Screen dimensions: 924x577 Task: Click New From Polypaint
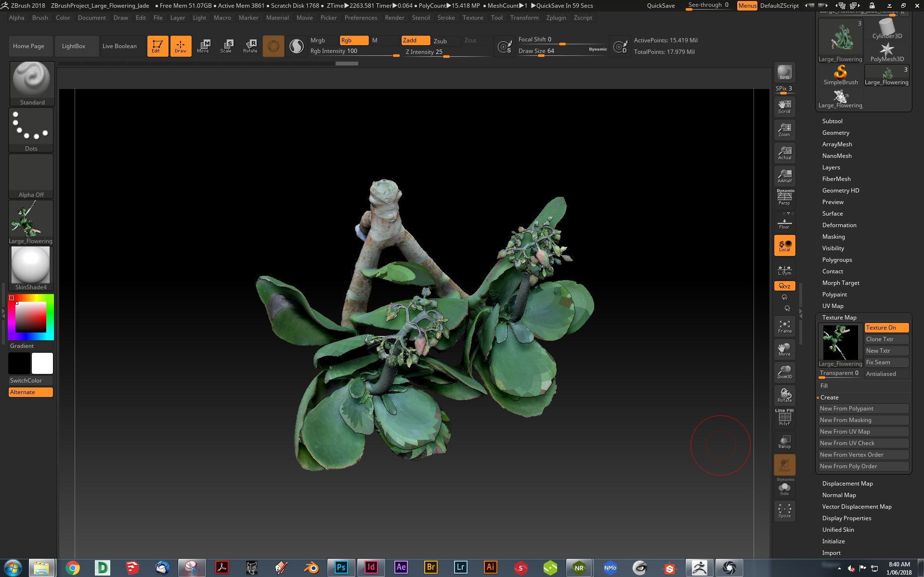tap(863, 408)
